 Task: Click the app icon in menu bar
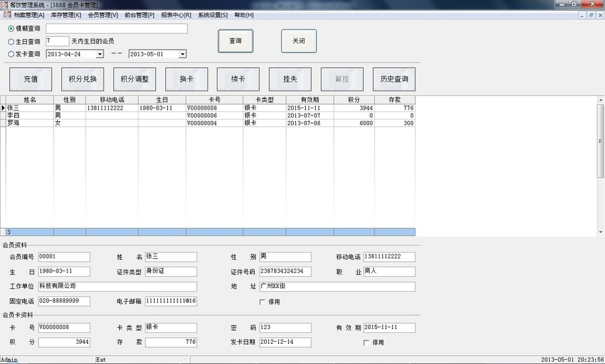[7, 15]
